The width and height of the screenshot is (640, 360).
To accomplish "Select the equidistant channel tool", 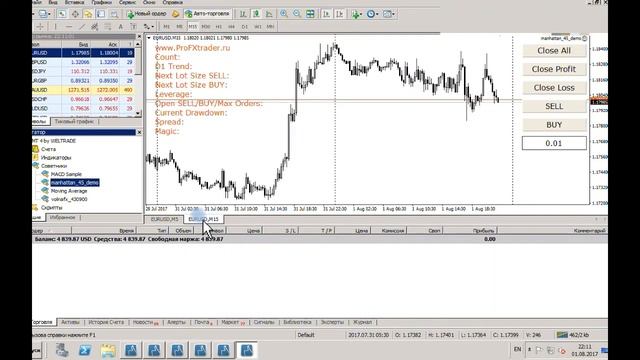I will [95, 27].
